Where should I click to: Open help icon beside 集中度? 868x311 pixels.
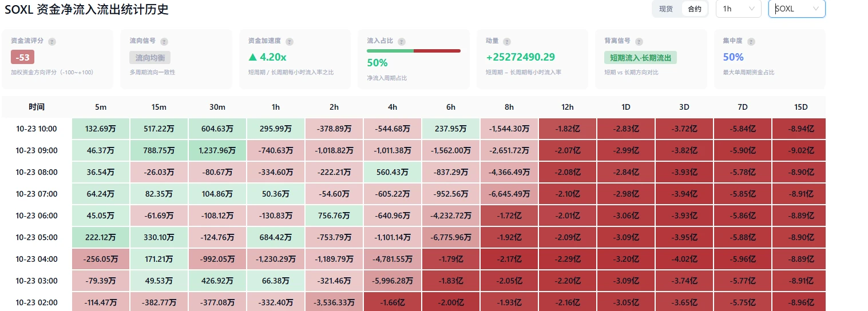click(751, 42)
